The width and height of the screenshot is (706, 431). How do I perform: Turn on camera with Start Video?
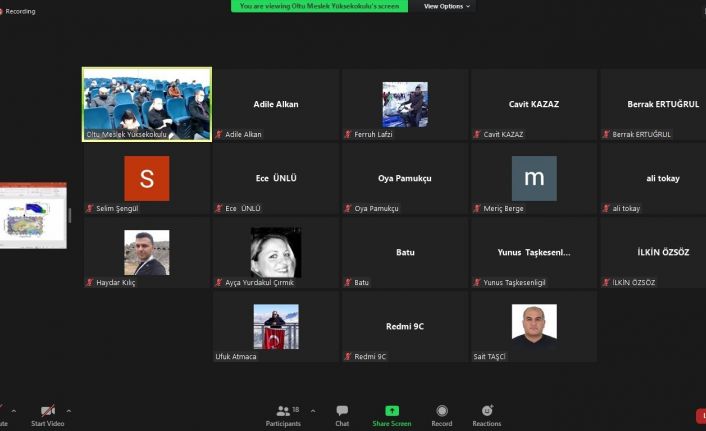pos(47,415)
